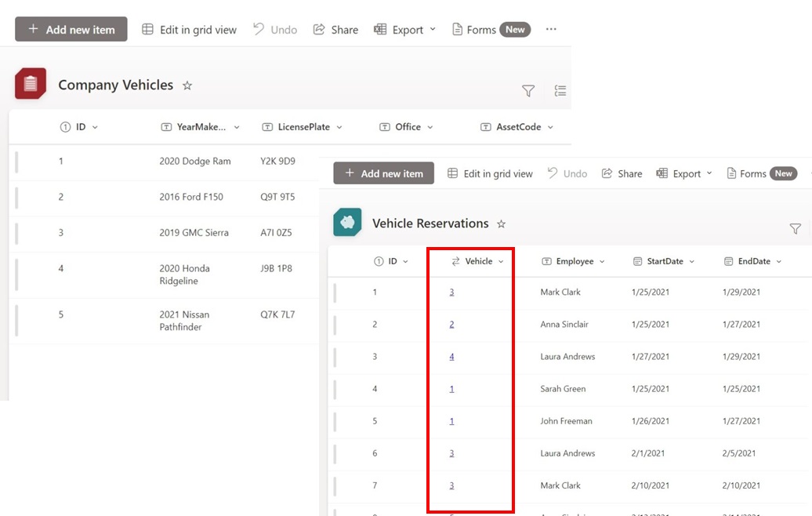Viewport: 812px width, 516px height.
Task: Open the LicensePlate column header menu
Action: coord(304,127)
